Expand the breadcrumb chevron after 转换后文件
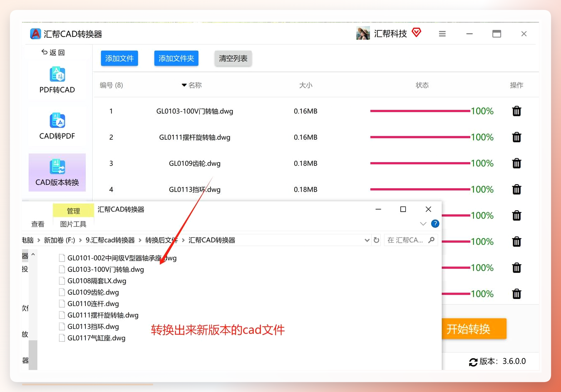Viewport: 561px width, 392px height. point(183,240)
